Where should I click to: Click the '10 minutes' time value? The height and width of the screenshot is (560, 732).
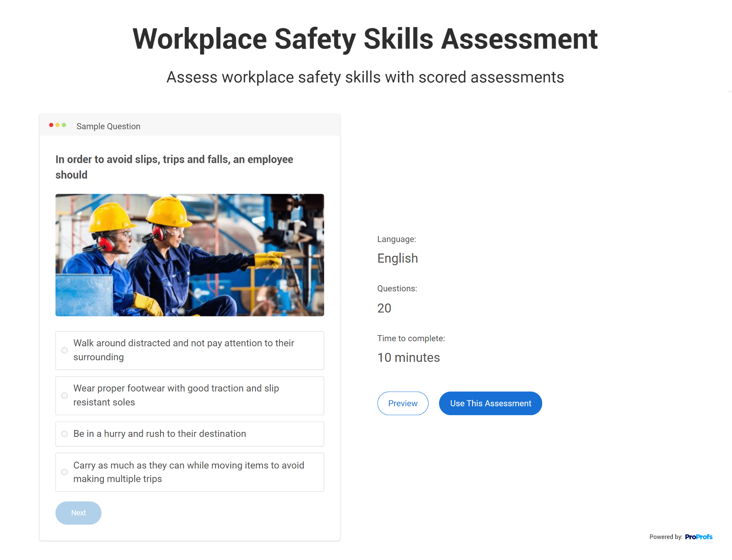click(x=408, y=358)
